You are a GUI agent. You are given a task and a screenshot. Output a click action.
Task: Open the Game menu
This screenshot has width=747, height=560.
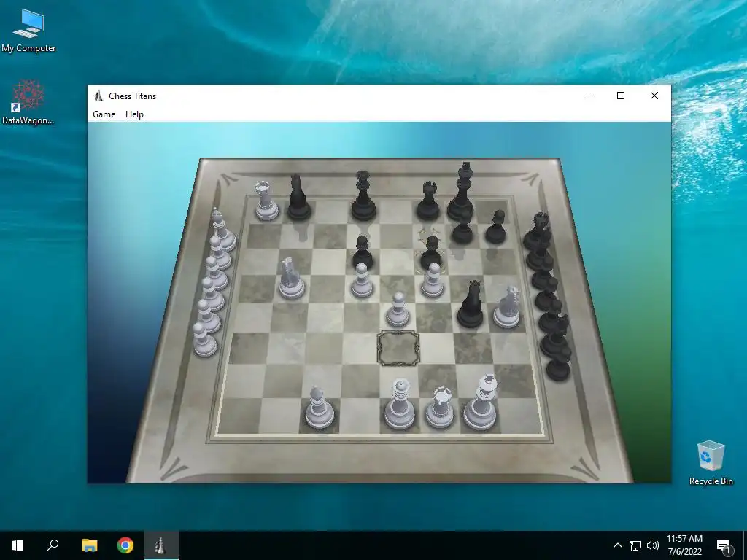pyautogui.click(x=104, y=114)
